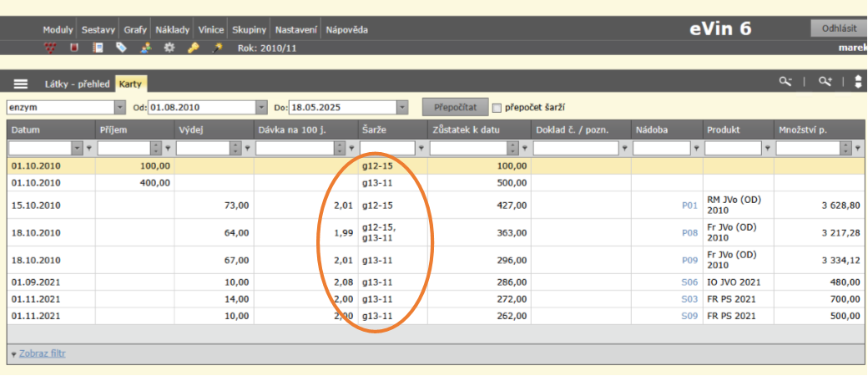Viewport: 868px width, 376px height.
Task: Open the Do date picker dropdown
Action: (403, 108)
